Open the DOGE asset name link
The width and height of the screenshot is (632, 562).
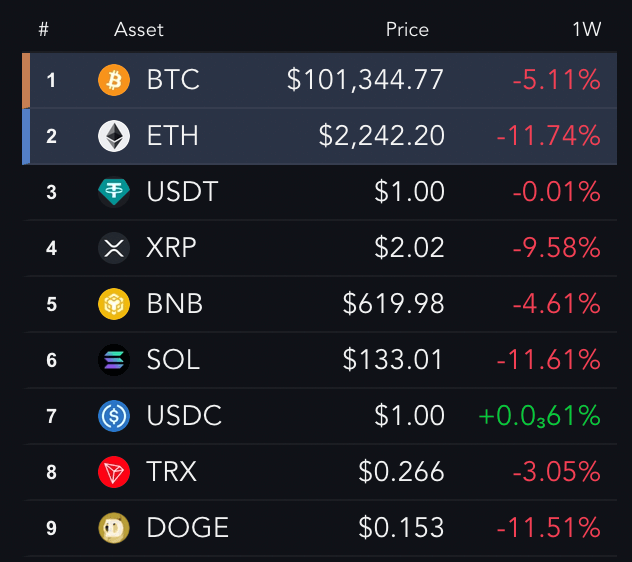[x=188, y=527]
